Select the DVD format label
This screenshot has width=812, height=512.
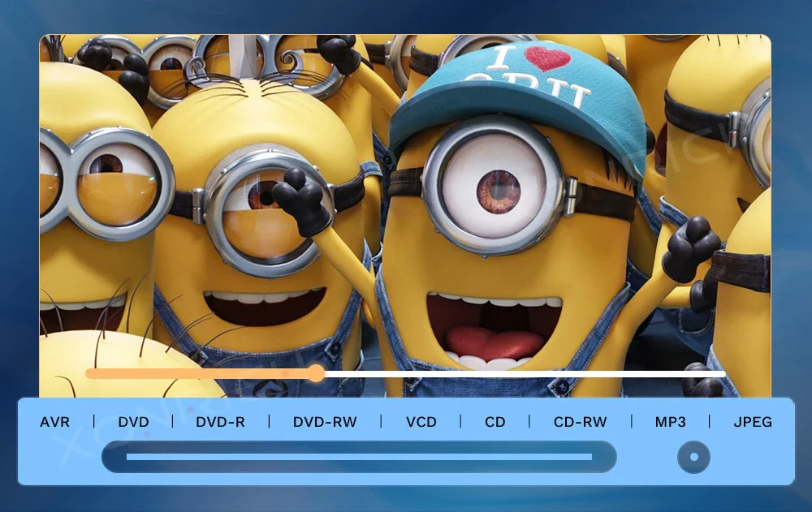click(x=134, y=422)
